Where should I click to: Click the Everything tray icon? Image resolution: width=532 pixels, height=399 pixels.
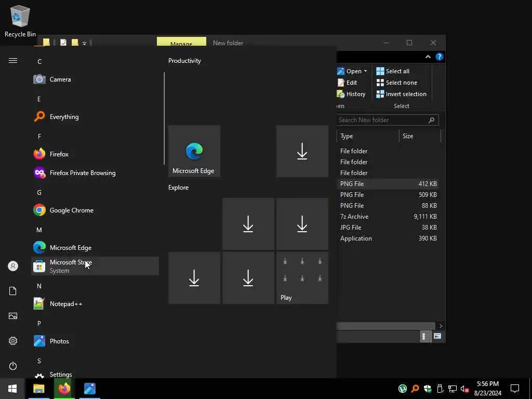(x=415, y=389)
